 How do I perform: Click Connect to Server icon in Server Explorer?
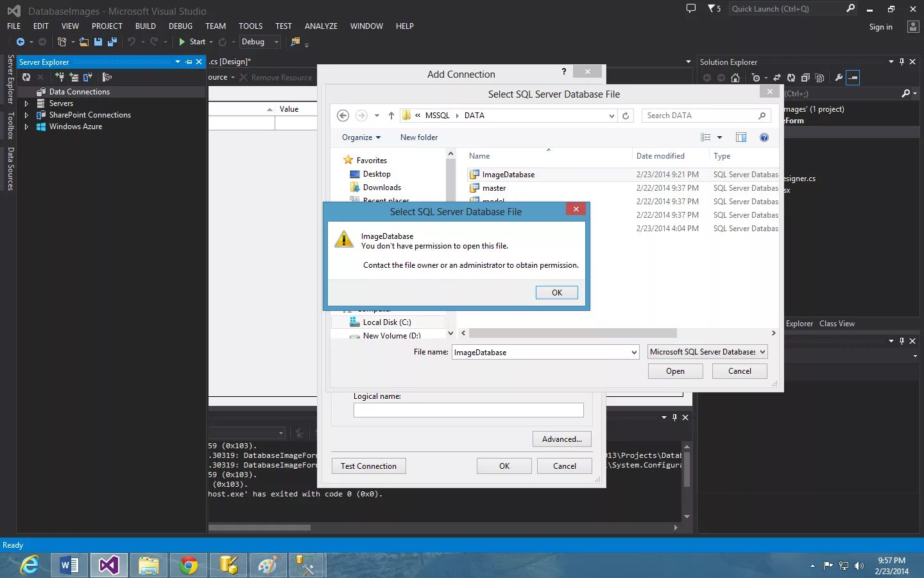pyautogui.click(x=74, y=77)
